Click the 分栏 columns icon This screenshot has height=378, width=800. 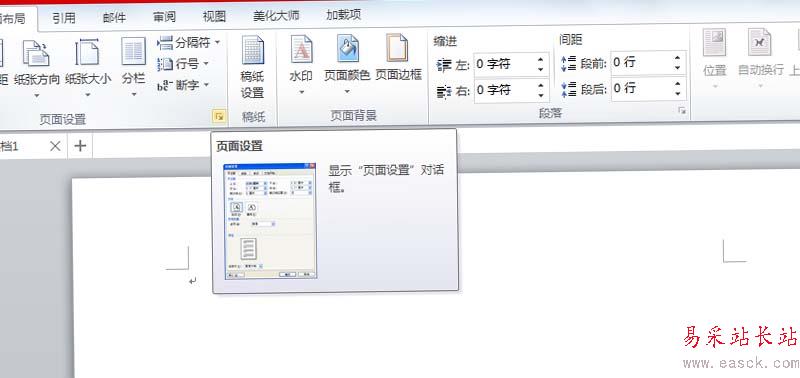[x=134, y=51]
